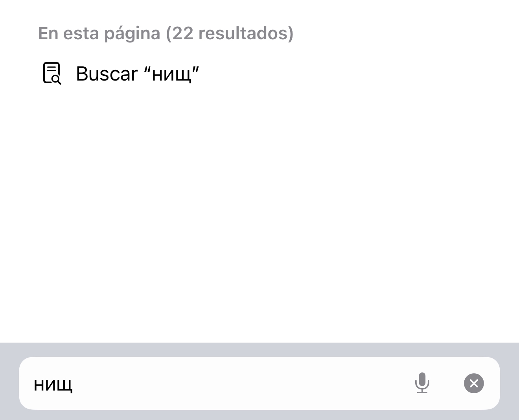
Task: Click the word Buscar in the suggestion row
Action: 107,74
